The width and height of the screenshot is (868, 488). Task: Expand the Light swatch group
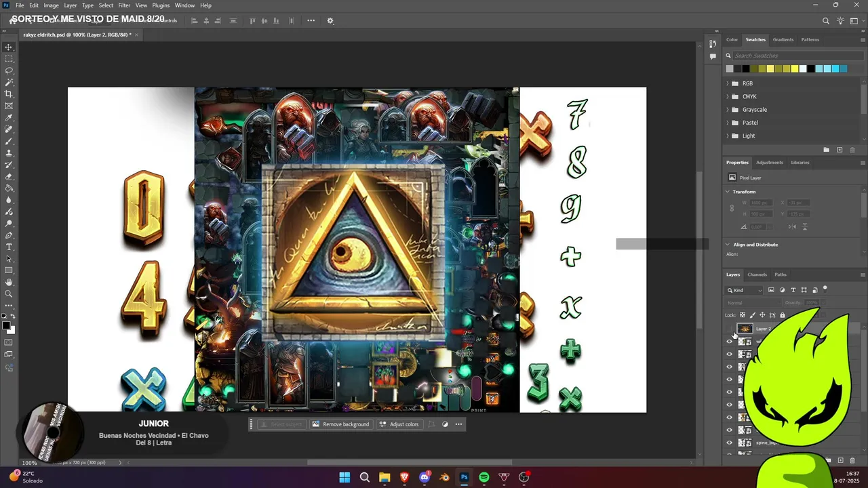pyautogui.click(x=728, y=136)
